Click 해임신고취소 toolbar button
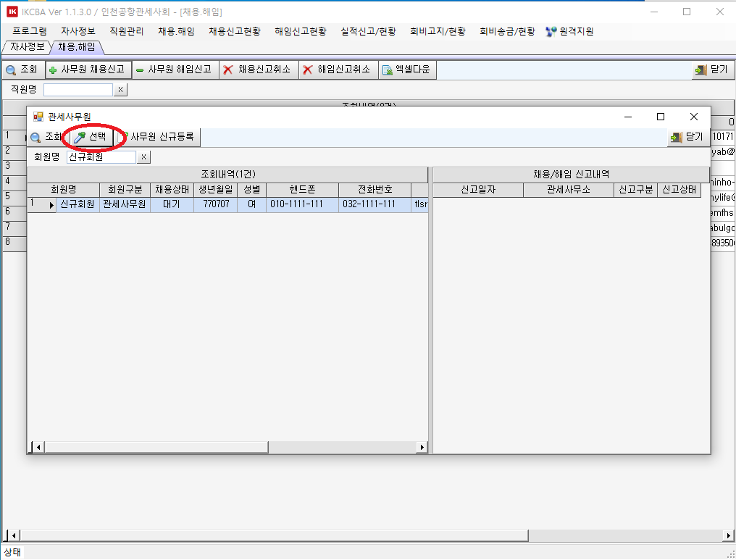Screen dimensions: 736x560 click(x=337, y=70)
